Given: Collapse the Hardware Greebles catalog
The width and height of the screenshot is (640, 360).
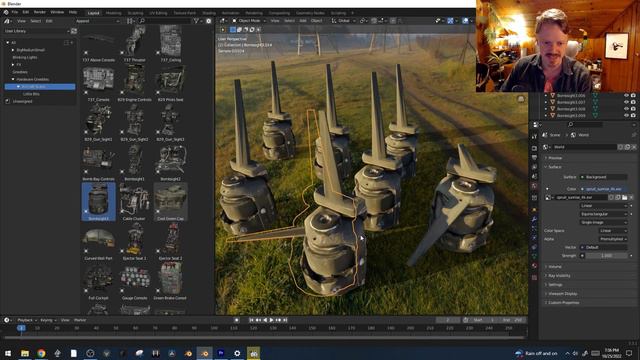Looking at the screenshot, I should click(13, 79).
